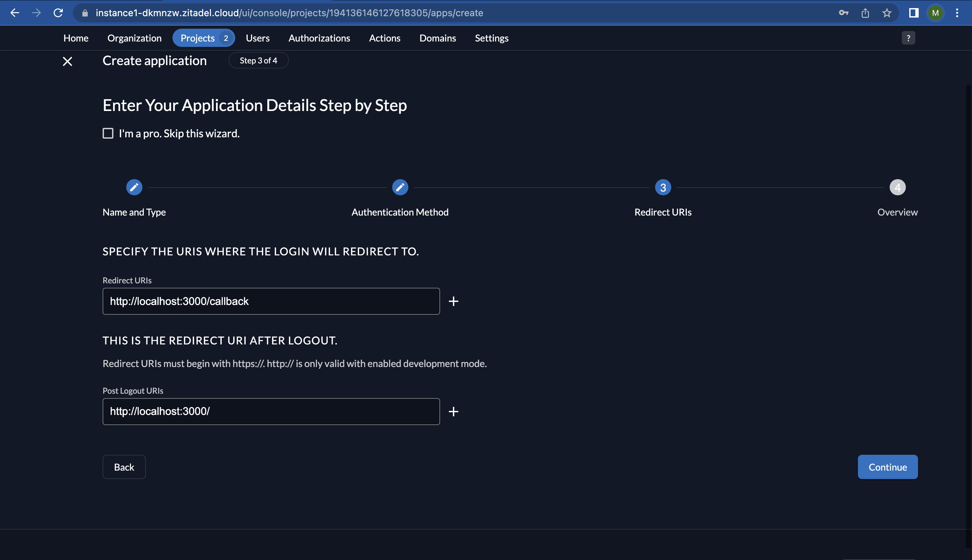Viewport: 972px width, 560px height.
Task: Bookmark this page with the star icon
Action: 887,13
